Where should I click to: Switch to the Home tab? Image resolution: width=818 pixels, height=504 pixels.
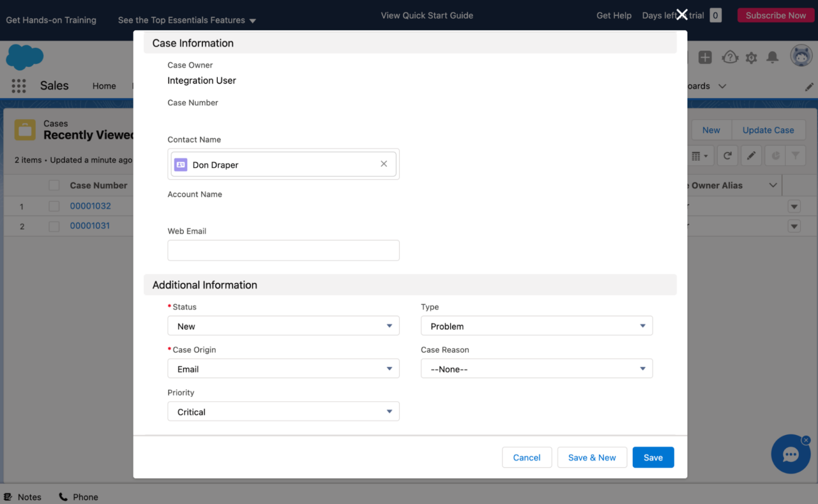[104, 86]
